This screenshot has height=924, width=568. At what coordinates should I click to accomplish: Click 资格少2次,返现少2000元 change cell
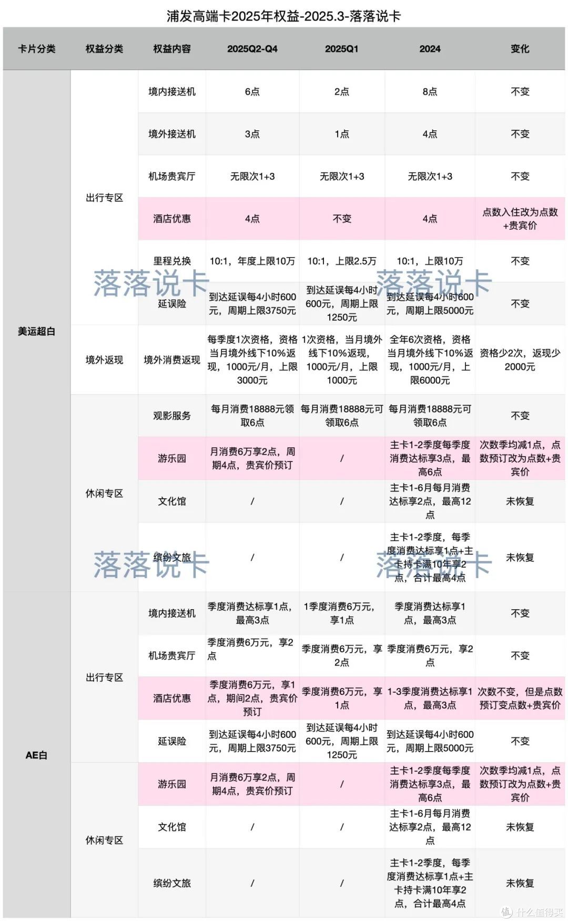click(520, 360)
